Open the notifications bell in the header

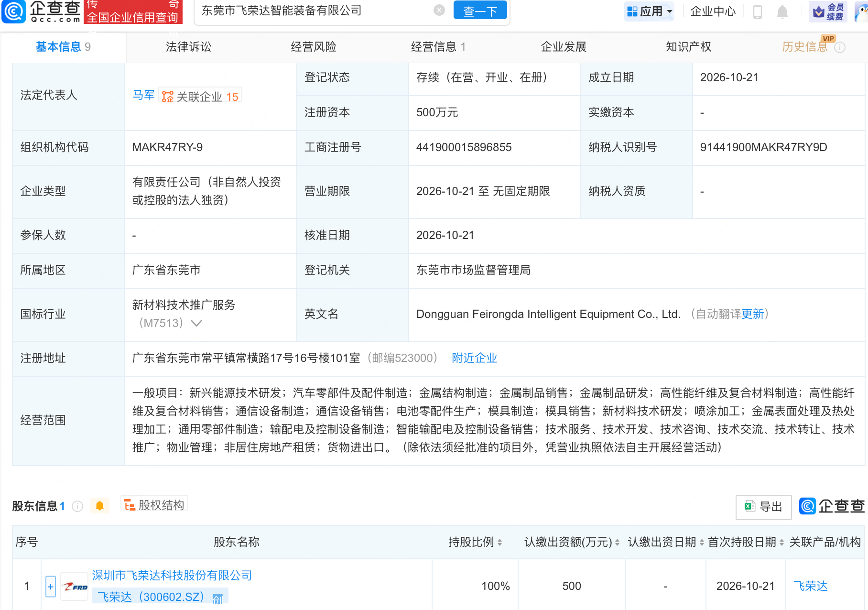click(782, 11)
